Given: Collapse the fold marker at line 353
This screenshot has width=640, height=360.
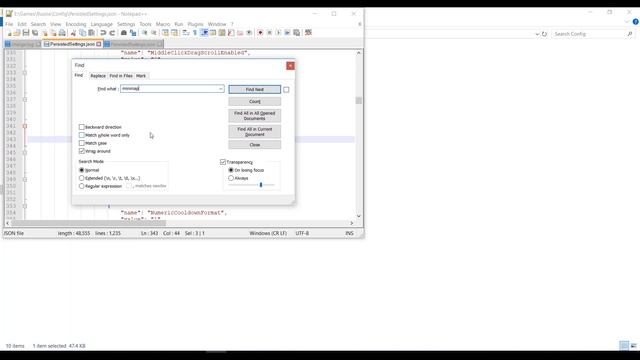Looking at the screenshot, I should pyautogui.click(x=25, y=206).
